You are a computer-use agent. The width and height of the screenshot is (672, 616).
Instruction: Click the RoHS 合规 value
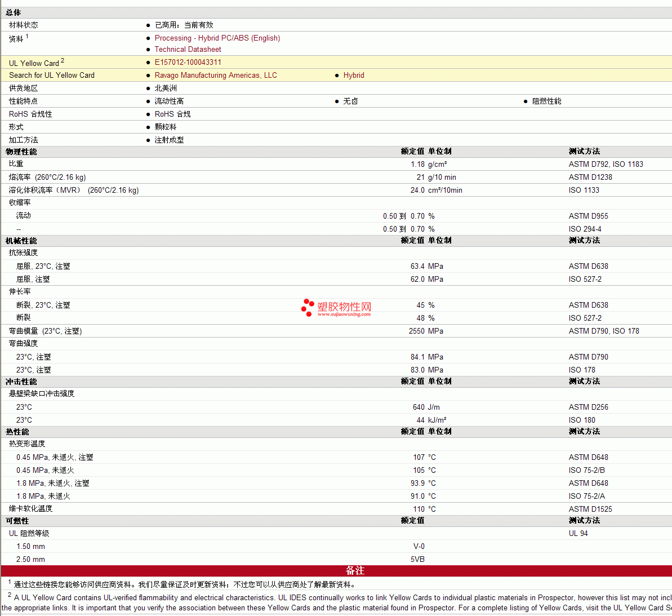[x=172, y=114]
